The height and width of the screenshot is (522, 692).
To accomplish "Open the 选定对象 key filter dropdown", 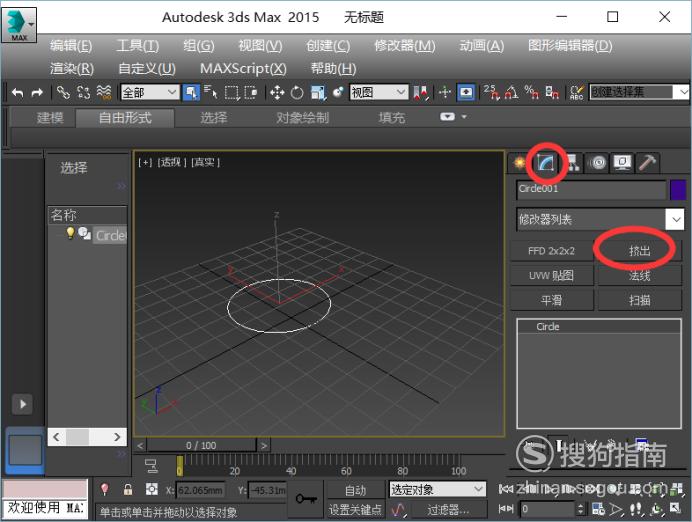I will (437, 489).
